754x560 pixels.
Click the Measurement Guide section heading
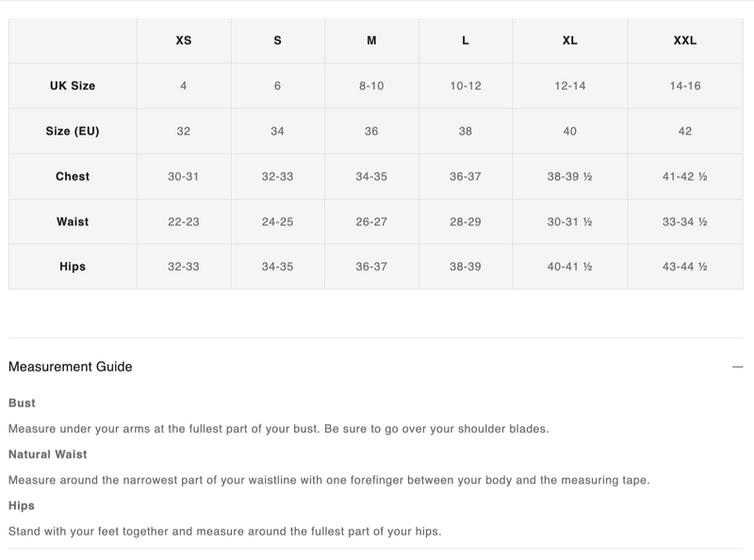[x=71, y=367]
